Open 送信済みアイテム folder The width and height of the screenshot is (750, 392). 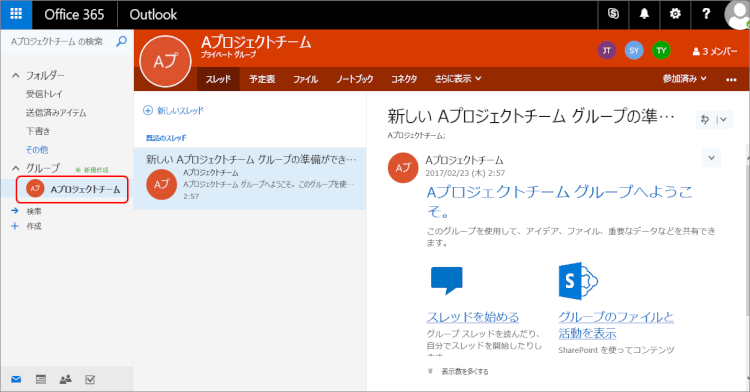pos(56,113)
